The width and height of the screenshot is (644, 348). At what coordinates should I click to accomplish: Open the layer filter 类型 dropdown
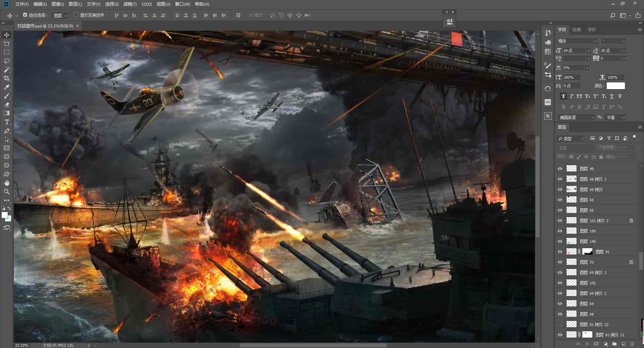click(x=571, y=139)
